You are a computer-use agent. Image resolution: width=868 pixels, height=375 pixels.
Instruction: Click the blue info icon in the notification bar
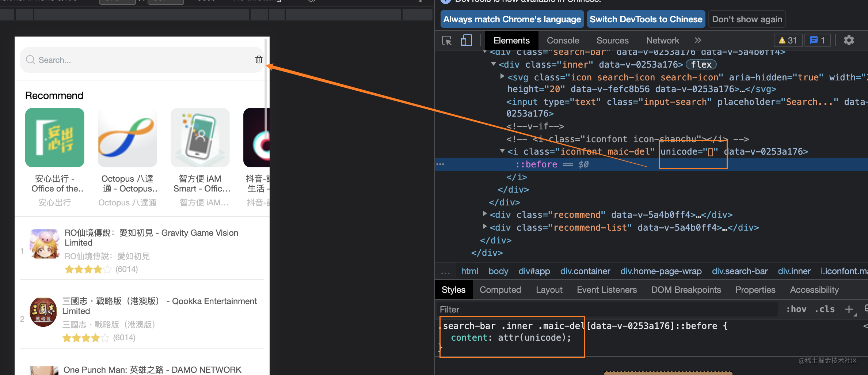(x=446, y=1)
